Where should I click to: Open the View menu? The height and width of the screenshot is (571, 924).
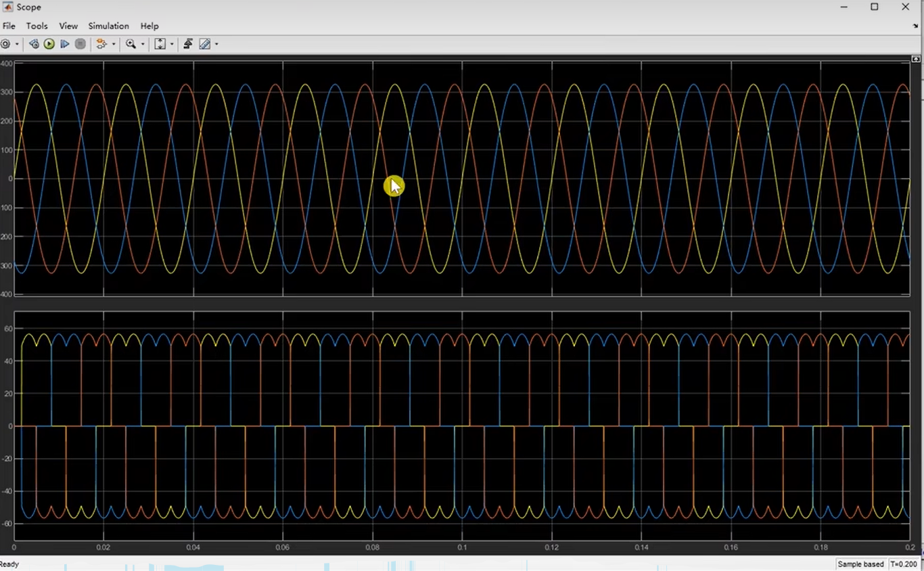[x=68, y=26]
